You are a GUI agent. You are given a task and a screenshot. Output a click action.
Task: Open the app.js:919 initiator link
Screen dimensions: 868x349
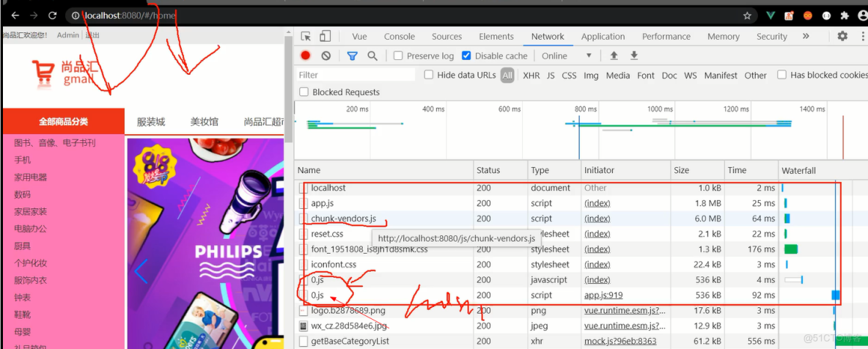(603, 295)
